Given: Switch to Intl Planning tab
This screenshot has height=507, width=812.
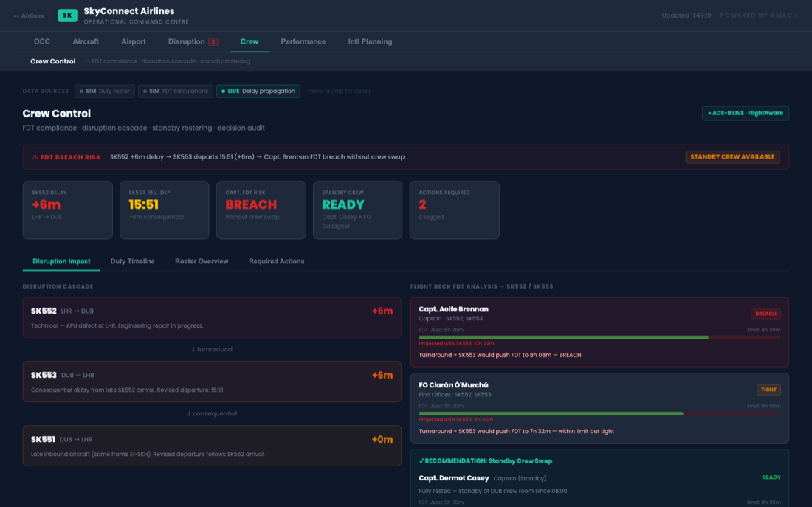Looking at the screenshot, I should point(370,41).
